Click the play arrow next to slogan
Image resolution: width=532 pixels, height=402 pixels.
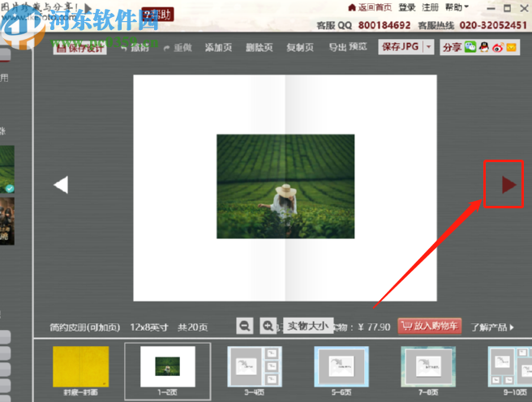point(88,8)
